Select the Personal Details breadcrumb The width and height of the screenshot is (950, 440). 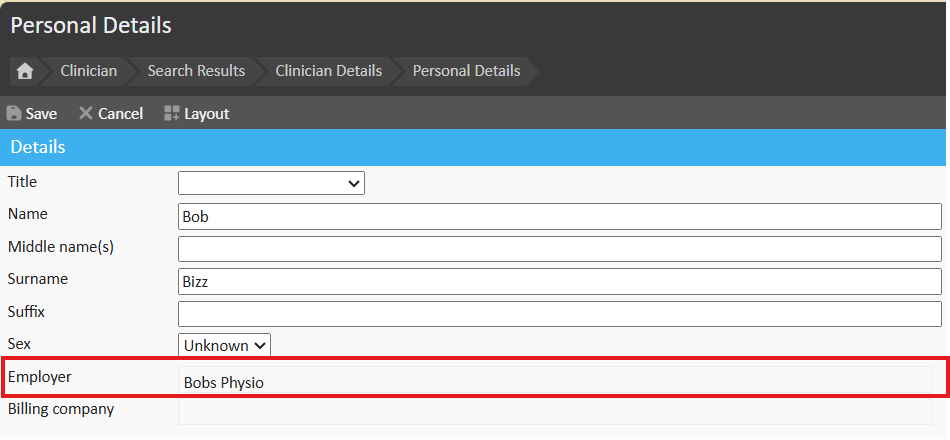(466, 71)
